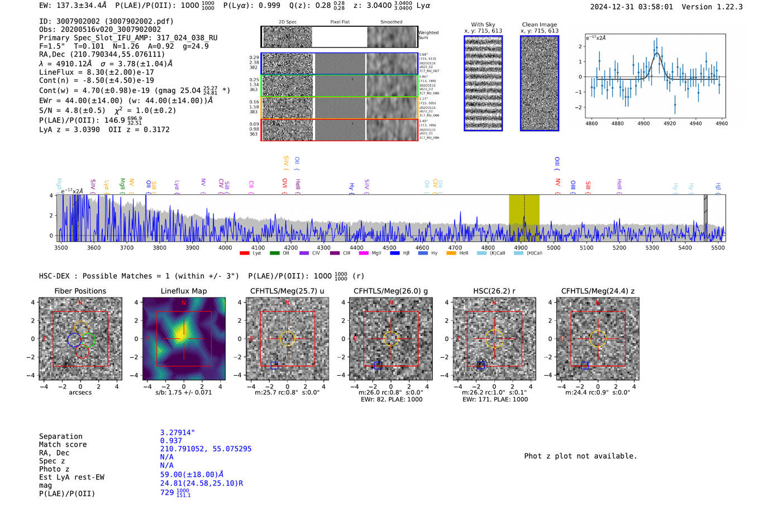782x532 pixels.
Task: Click the blue fiber circle in Fiber Positions
Action: tap(74, 339)
